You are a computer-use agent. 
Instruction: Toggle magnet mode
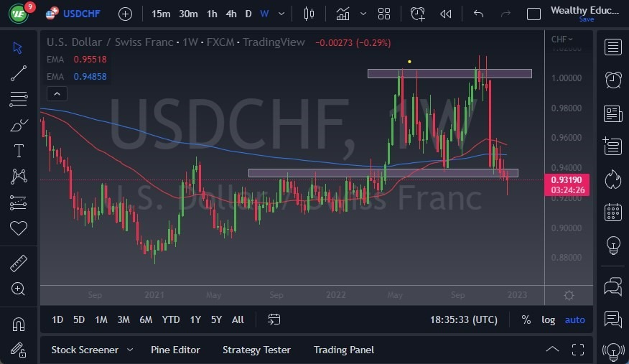coord(19,324)
